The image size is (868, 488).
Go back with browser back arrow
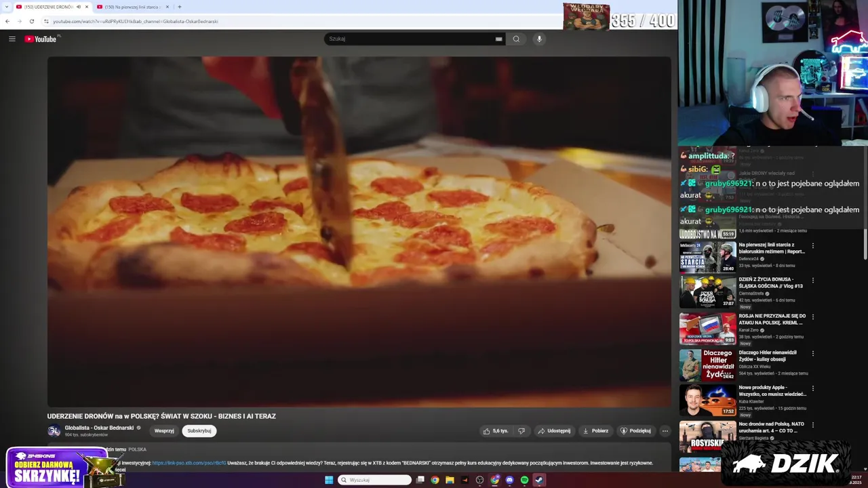pos(7,21)
